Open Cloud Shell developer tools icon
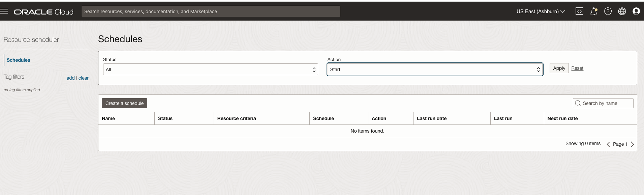Viewport: 644px width, 195px height. 579,11
